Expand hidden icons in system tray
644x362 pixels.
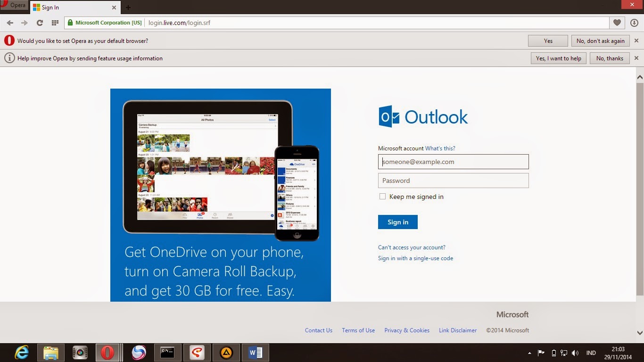[x=530, y=352]
